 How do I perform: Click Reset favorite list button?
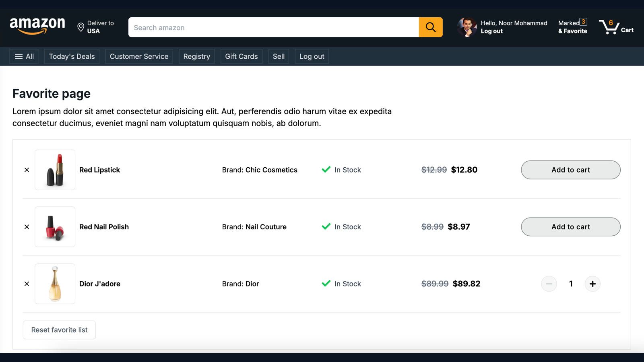coord(59,330)
